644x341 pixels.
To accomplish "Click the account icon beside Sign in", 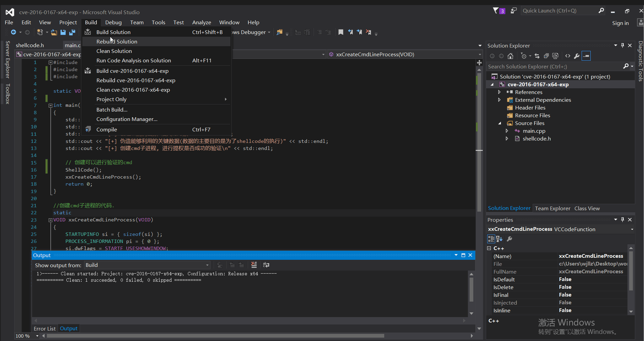I will (640, 23).
